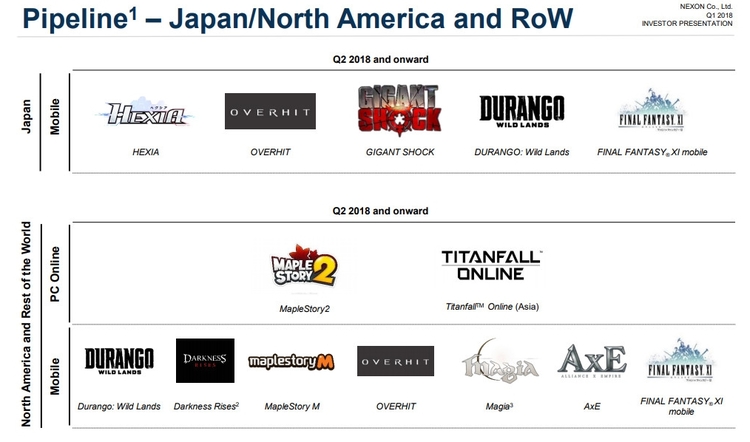Click the vertical 'Japan' region label
Screen dimensions: 750x442
click(26, 116)
